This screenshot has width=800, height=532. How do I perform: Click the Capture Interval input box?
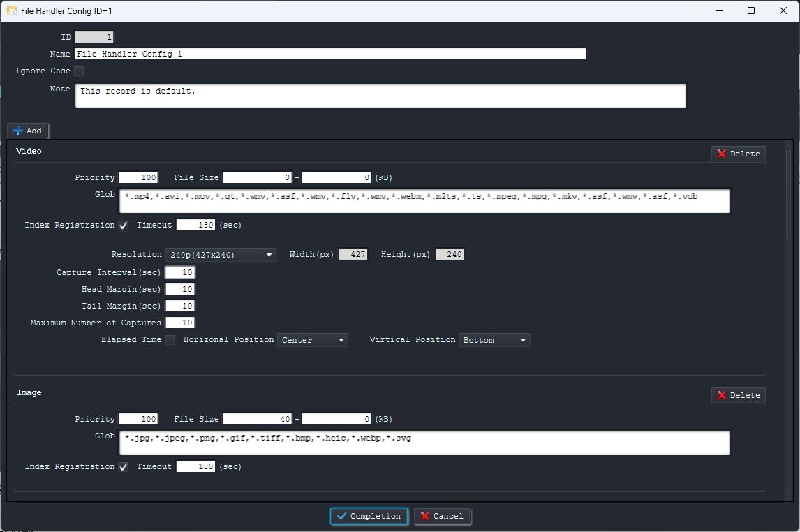(180, 272)
